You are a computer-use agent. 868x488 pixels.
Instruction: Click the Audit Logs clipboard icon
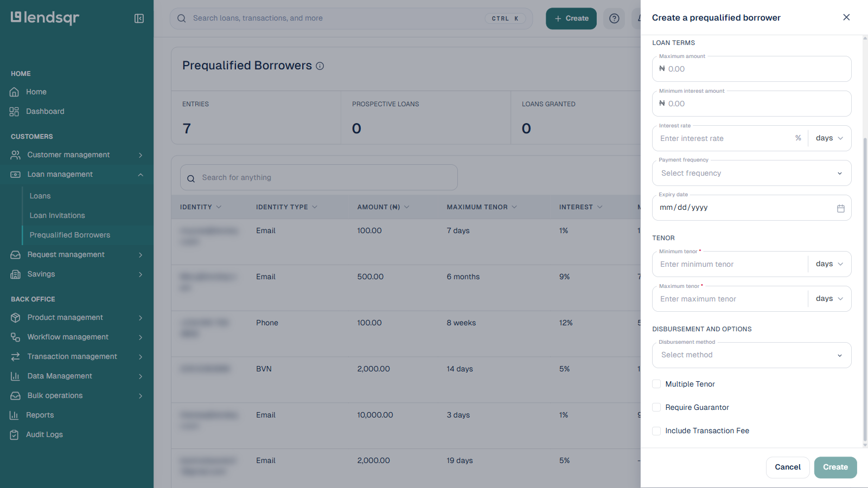click(x=14, y=435)
